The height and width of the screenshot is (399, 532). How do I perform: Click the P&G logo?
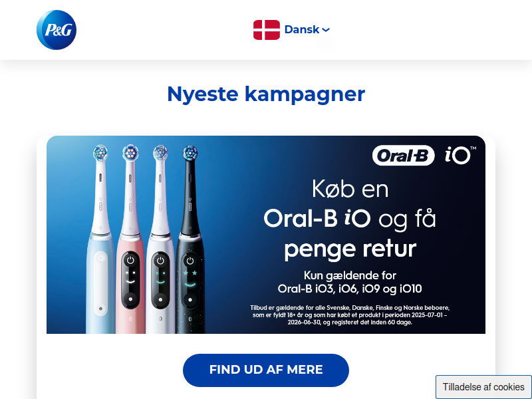click(57, 30)
